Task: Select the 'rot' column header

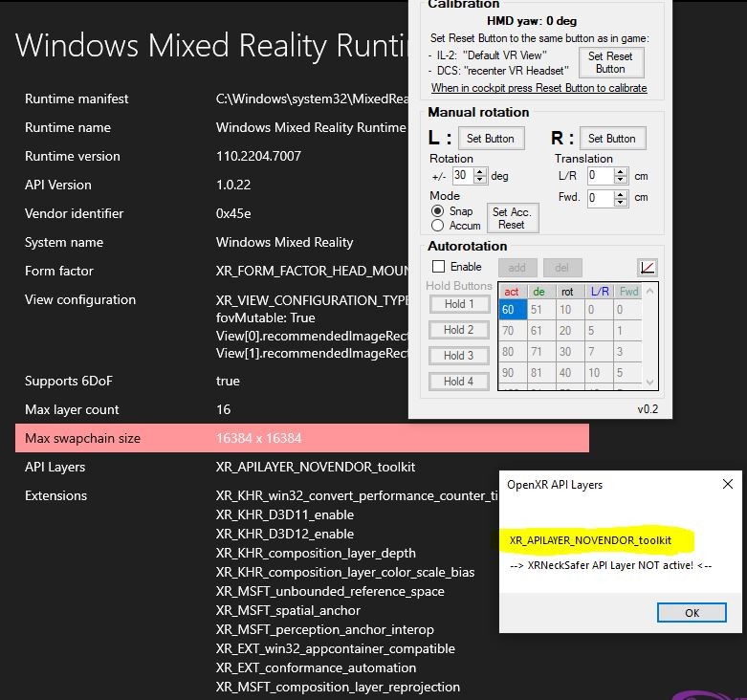Action: click(570, 291)
